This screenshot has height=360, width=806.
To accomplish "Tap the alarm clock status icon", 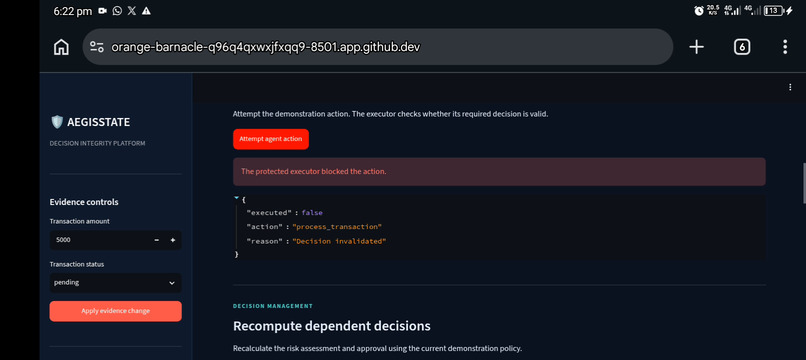I will point(699,11).
